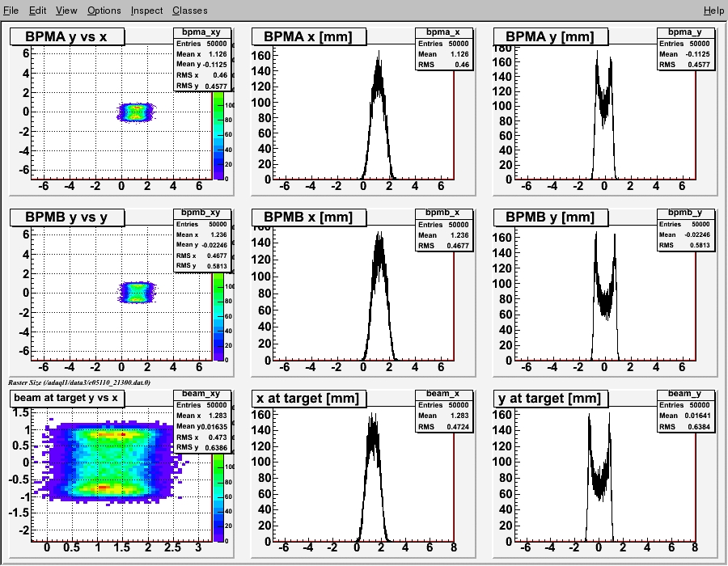Viewport: 728px width, 566px height.
Task: Click the 'Raster Size' run file label
Action: click(x=79, y=382)
